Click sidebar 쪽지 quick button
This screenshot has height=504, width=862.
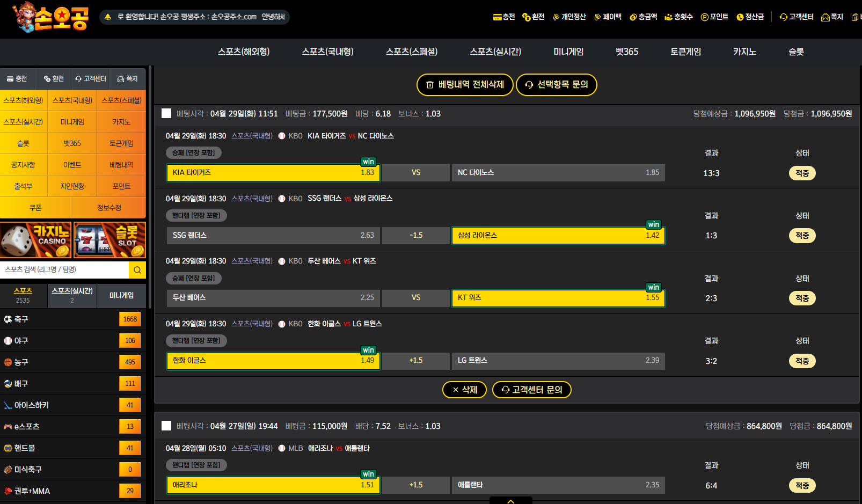pyautogui.click(x=128, y=79)
